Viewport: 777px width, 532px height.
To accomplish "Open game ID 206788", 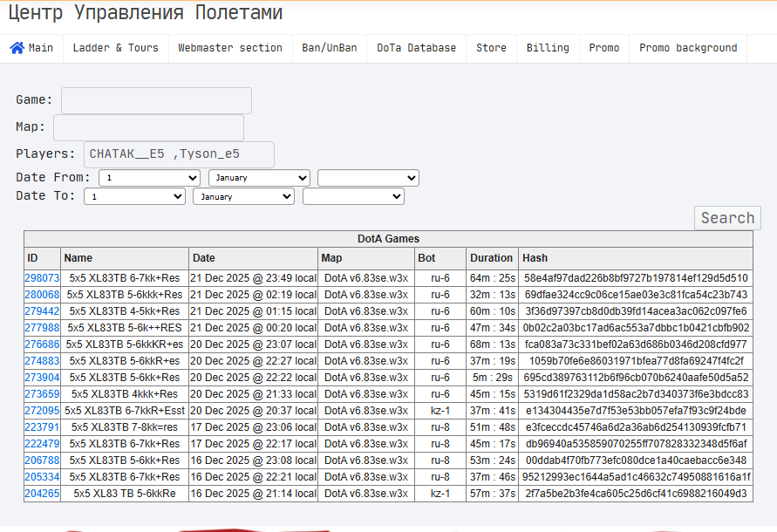I will click(42, 460).
